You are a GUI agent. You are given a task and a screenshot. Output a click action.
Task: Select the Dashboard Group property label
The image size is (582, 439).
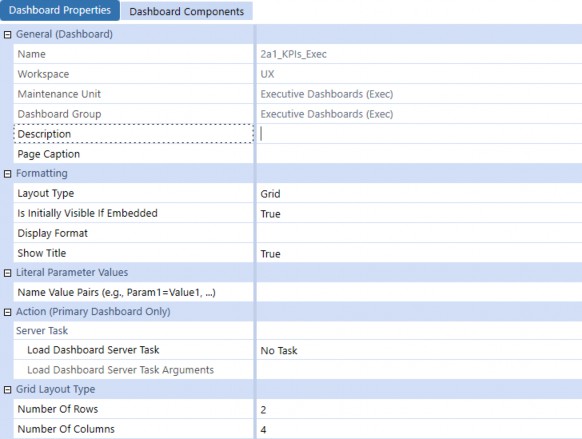point(59,114)
